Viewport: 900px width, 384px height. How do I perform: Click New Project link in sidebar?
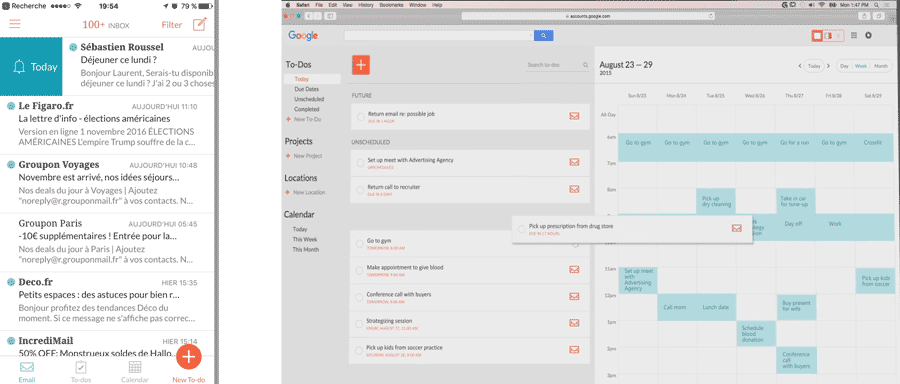[304, 156]
